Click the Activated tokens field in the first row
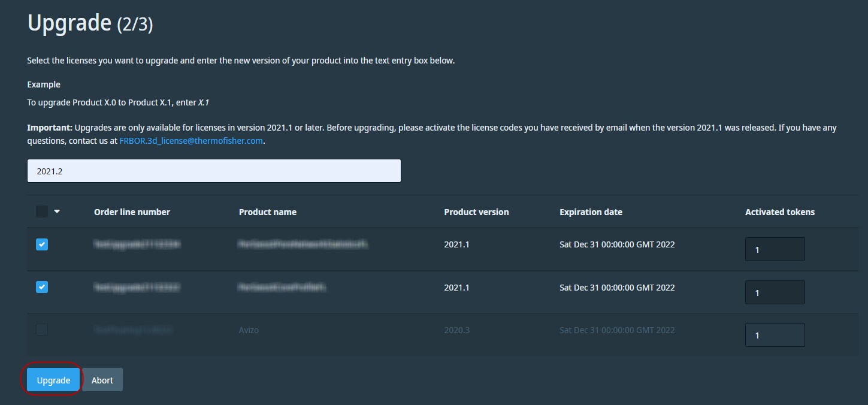The width and height of the screenshot is (868, 405). tap(775, 249)
